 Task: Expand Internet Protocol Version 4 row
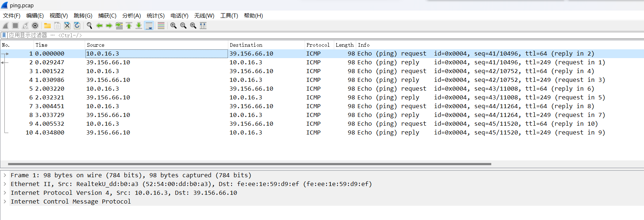pos(5,193)
